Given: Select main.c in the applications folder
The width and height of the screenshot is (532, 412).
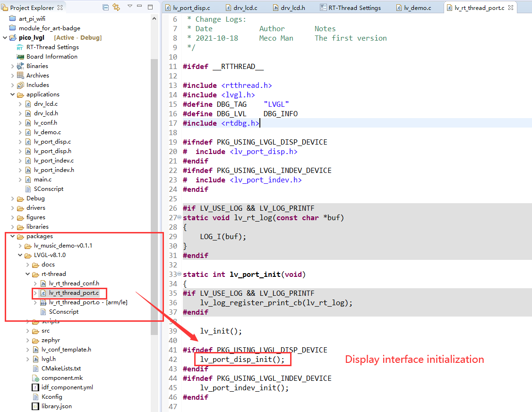Looking at the screenshot, I should 43,180.
